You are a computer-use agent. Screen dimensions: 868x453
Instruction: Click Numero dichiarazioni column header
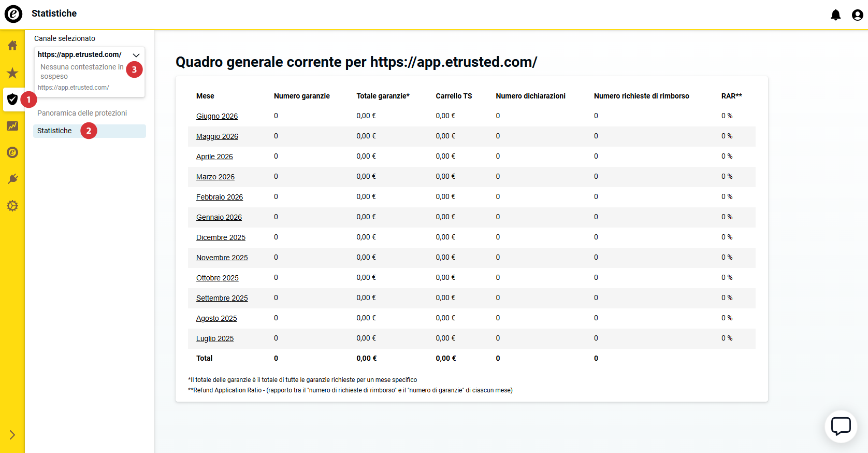pyautogui.click(x=530, y=96)
